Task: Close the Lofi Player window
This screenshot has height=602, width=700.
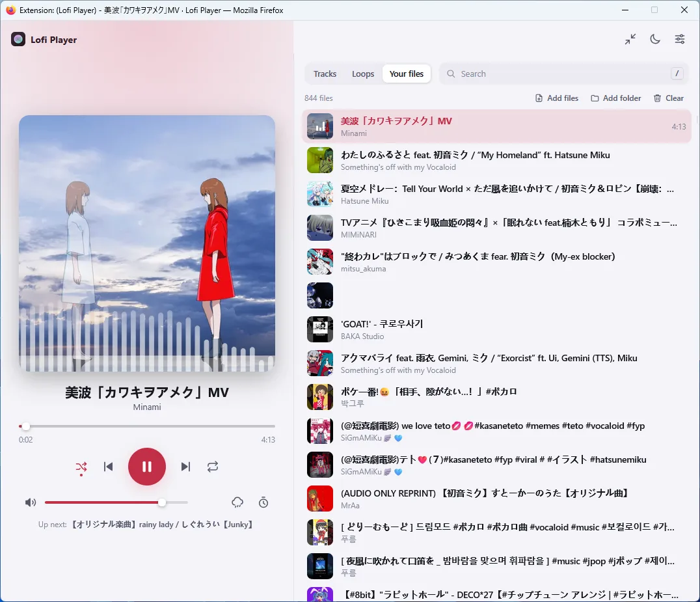Action: [x=684, y=10]
